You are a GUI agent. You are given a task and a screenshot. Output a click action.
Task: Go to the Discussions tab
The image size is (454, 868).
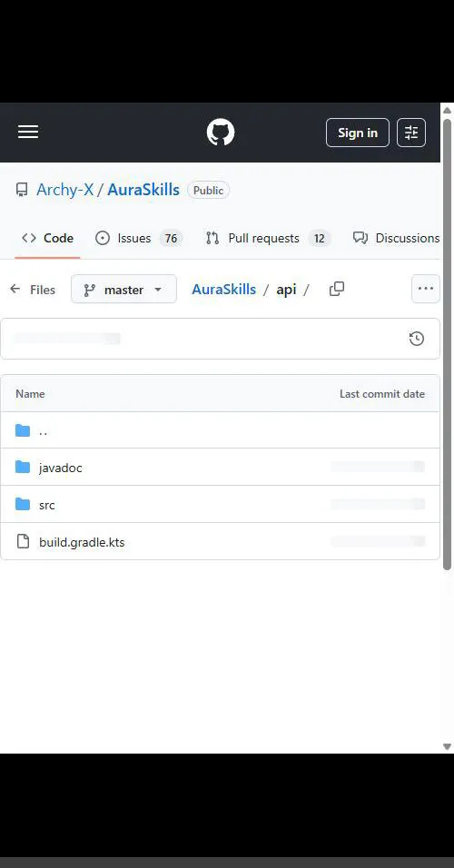[397, 238]
